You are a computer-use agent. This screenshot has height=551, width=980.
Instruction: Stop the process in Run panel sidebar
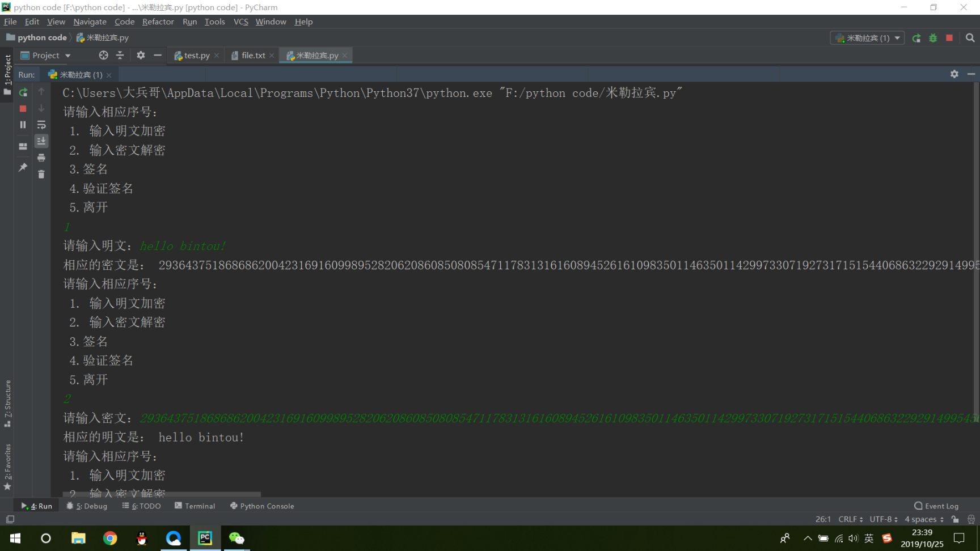click(23, 109)
